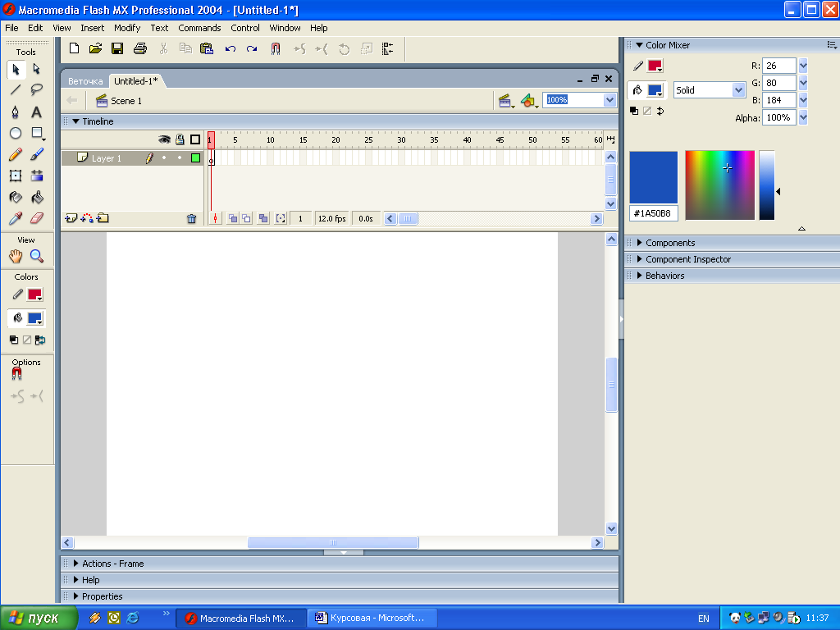Open the zoom percentage dropdown
Viewport: 840px width, 630px height.
(609, 100)
